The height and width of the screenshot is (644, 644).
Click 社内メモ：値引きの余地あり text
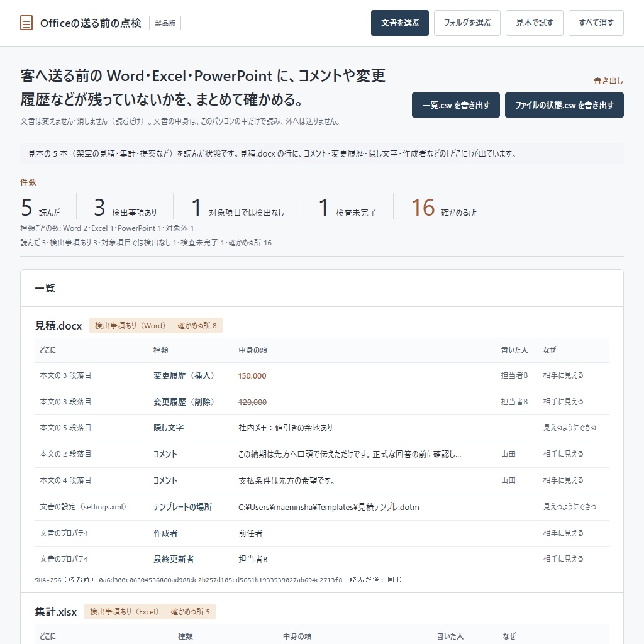tap(286, 428)
